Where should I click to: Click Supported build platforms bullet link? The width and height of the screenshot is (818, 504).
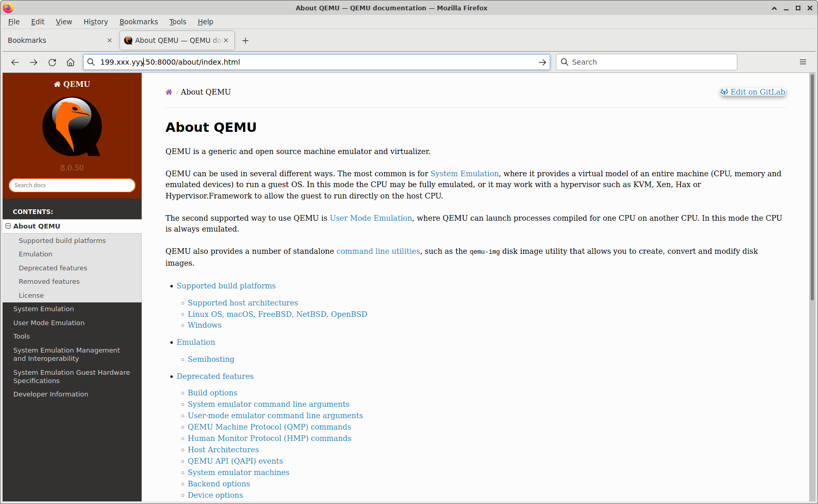(226, 286)
